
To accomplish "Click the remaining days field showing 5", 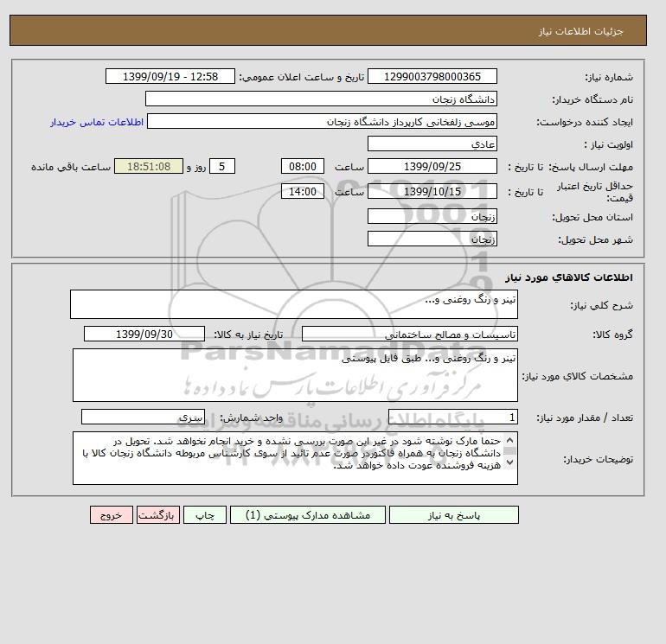I will coord(221,167).
